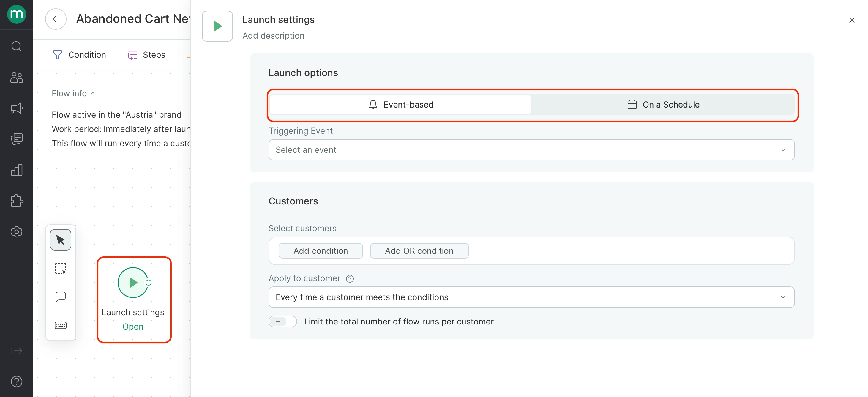Open the bar chart reports icon in sidebar
Screen dimensions: 868x397
click(17, 170)
